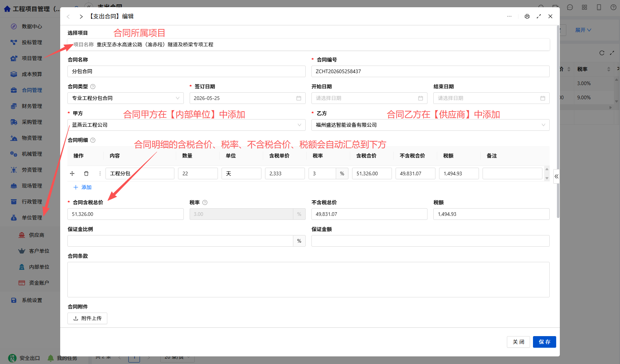620x364 pixels.
Task: Click help icon next to 合同类型
Action: point(93,87)
